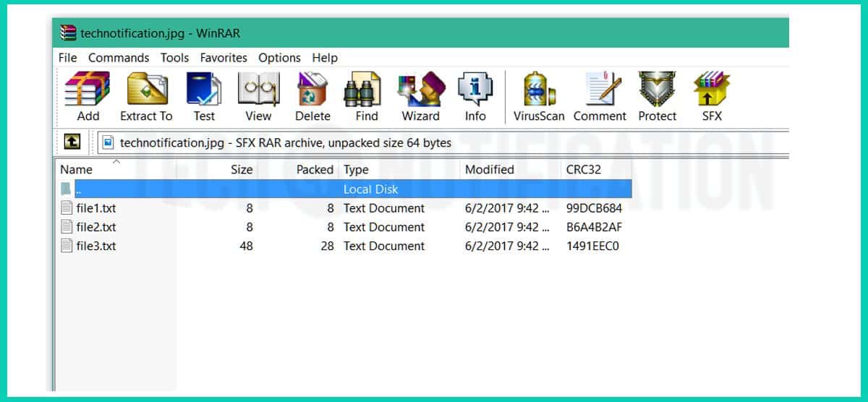The image size is (868, 402).
Task: Open the Tools menu
Action: pyautogui.click(x=174, y=58)
